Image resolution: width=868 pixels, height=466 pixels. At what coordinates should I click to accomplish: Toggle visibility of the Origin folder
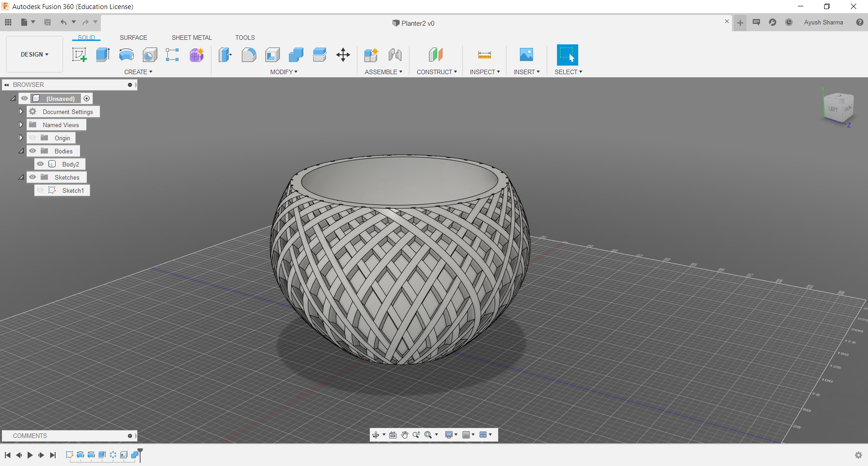(x=33, y=138)
